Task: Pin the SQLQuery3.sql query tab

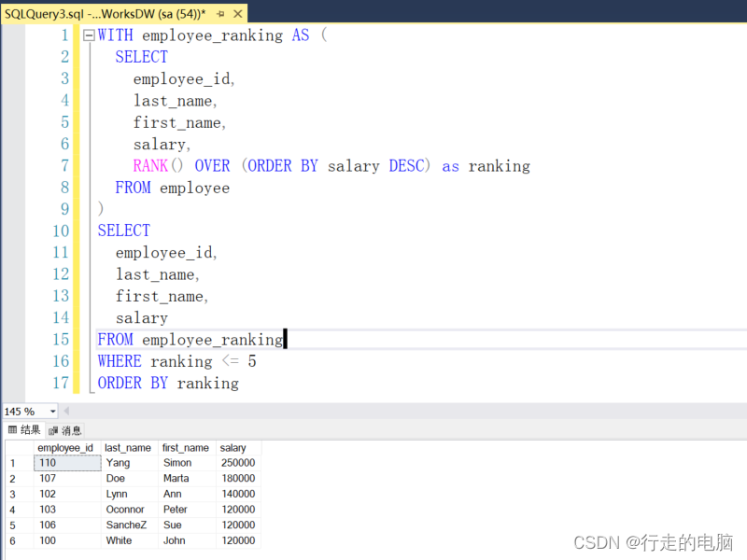Action: pos(221,14)
